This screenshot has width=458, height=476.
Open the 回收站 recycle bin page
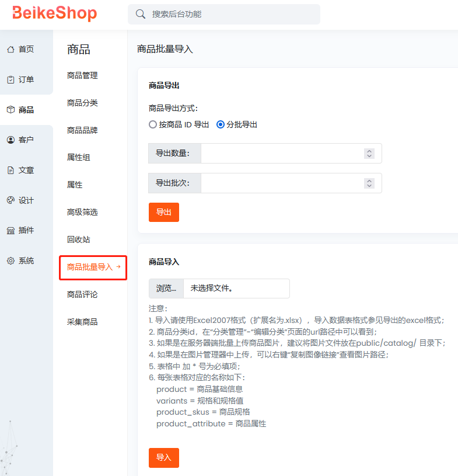tap(79, 239)
